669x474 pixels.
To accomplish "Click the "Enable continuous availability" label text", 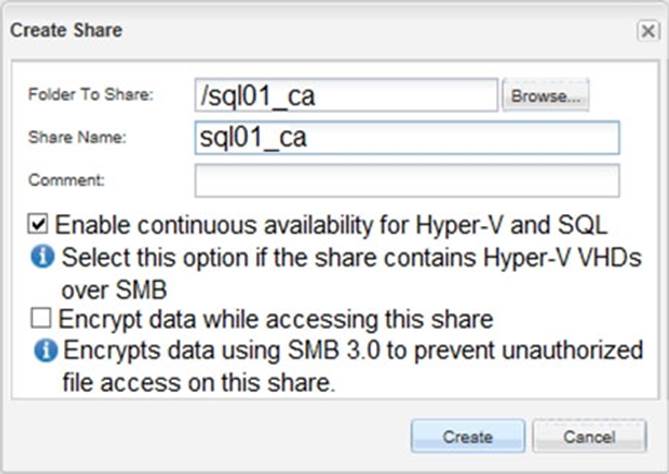I will [331, 224].
